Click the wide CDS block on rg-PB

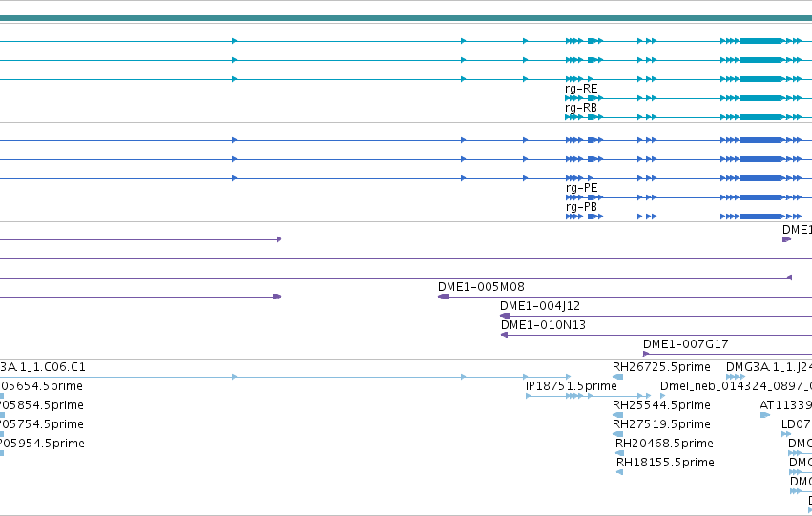(x=761, y=217)
